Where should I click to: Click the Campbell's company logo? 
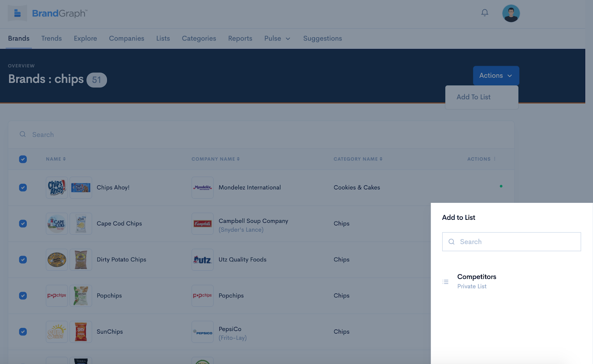click(202, 224)
